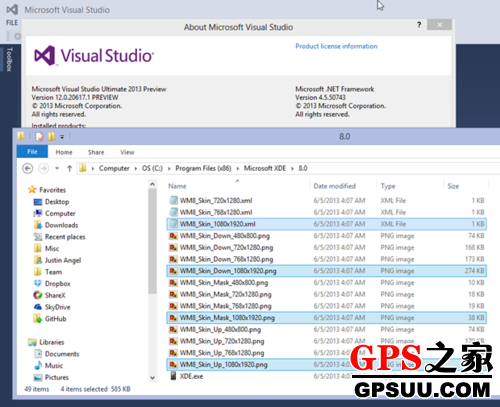Expand chevron after Program Files (x86)

238,169
